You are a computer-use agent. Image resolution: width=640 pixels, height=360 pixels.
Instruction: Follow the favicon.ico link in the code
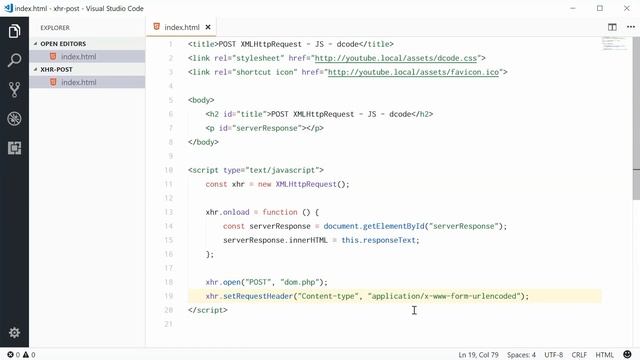[413, 72]
